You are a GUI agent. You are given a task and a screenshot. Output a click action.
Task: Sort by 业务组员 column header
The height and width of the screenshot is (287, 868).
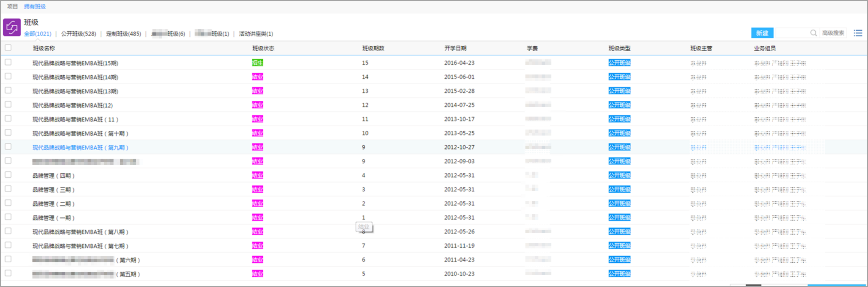tap(765, 48)
